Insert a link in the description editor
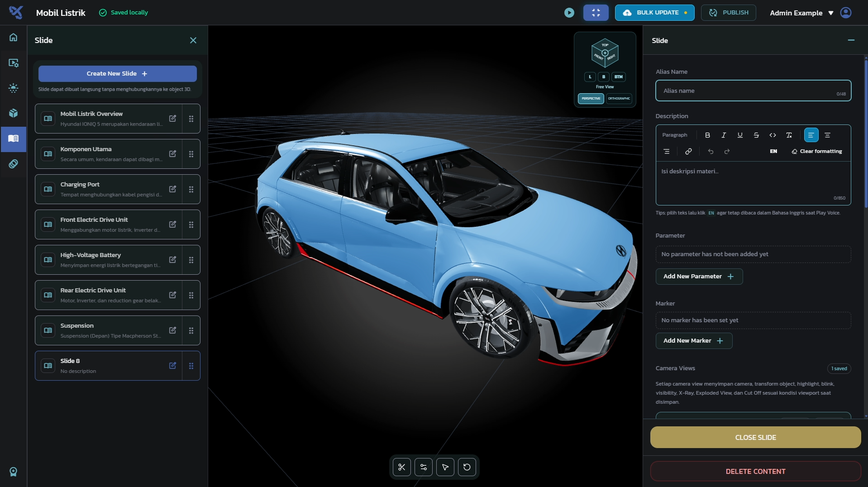868x487 pixels. coord(688,151)
